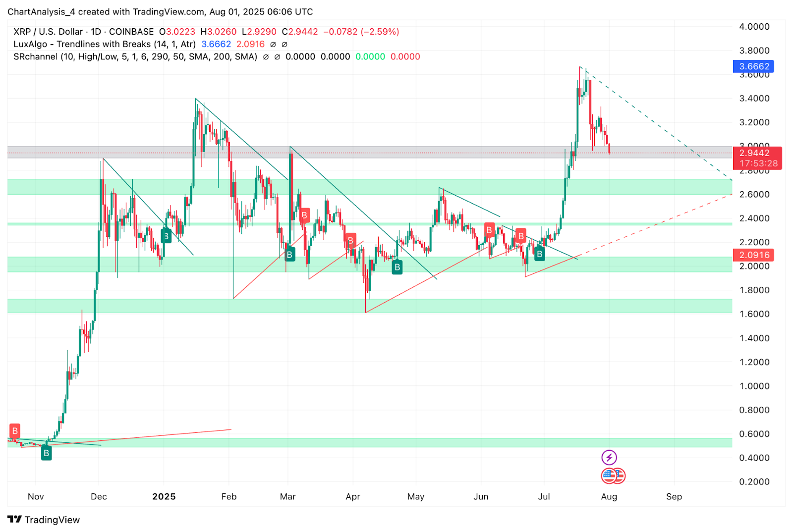The height and width of the screenshot is (532, 793).
Task: Click the red 2.9442 current price label
Action: (757, 158)
